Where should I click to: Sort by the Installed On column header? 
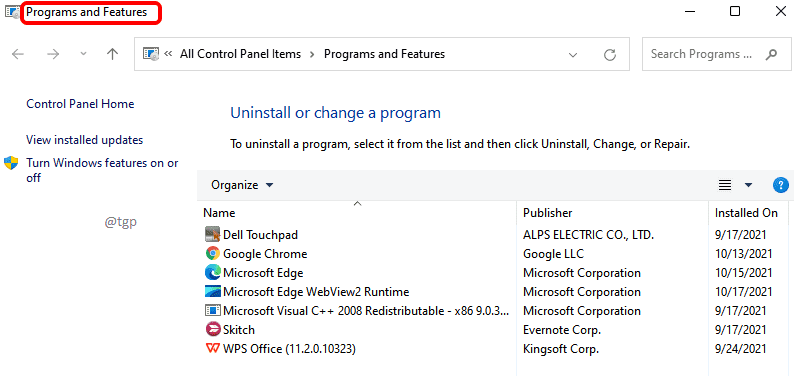(746, 213)
